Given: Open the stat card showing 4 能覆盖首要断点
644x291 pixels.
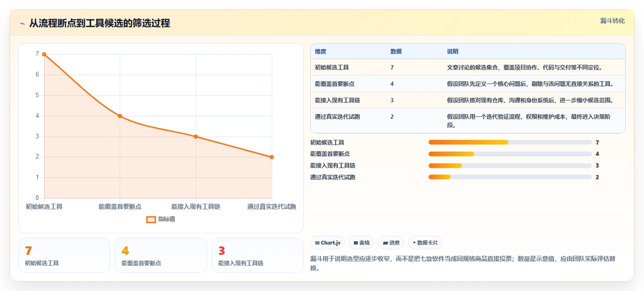Looking at the screenshot, I should click(x=161, y=255).
